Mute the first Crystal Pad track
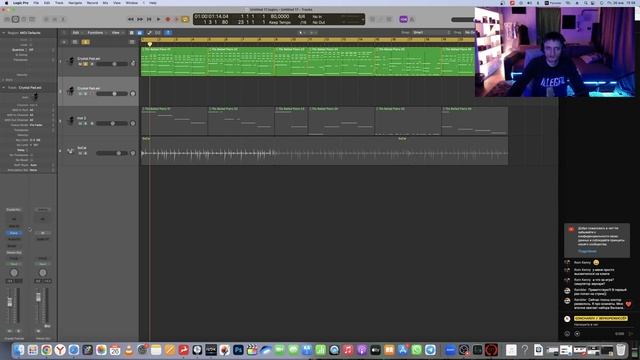This screenshot has width=640, height=360. [80, 64]
